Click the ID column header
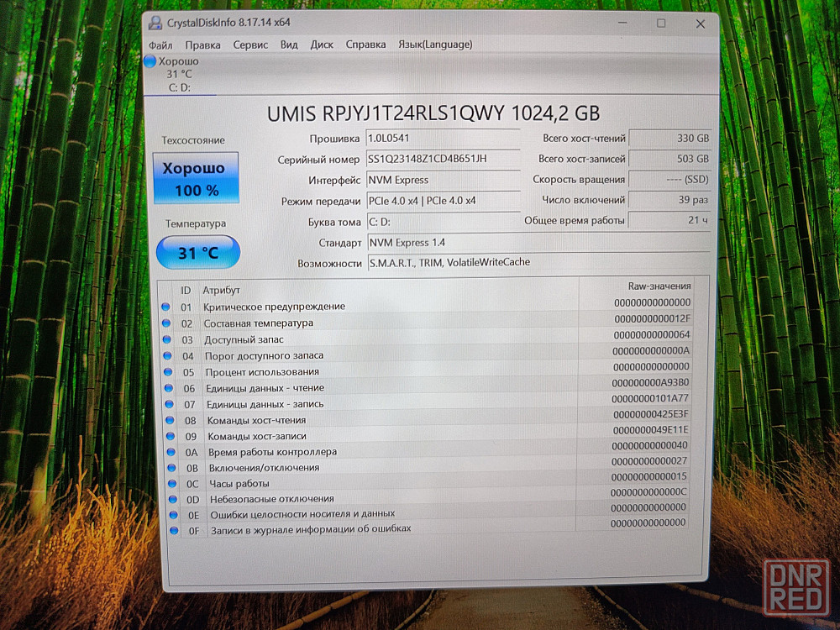 pos(186,291)
